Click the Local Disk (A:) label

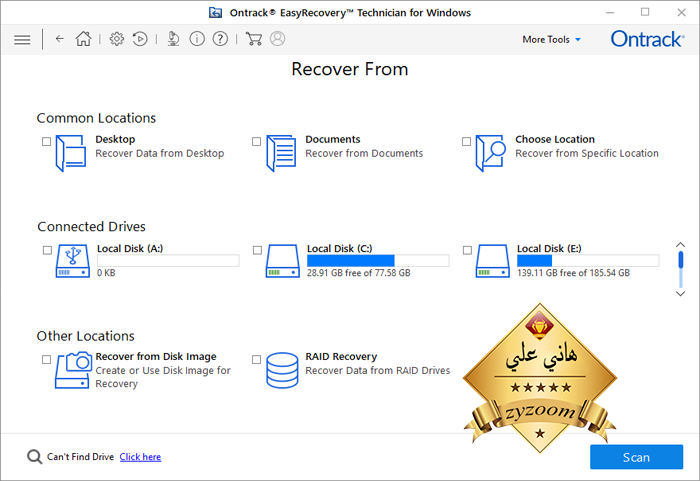(130, 248)
